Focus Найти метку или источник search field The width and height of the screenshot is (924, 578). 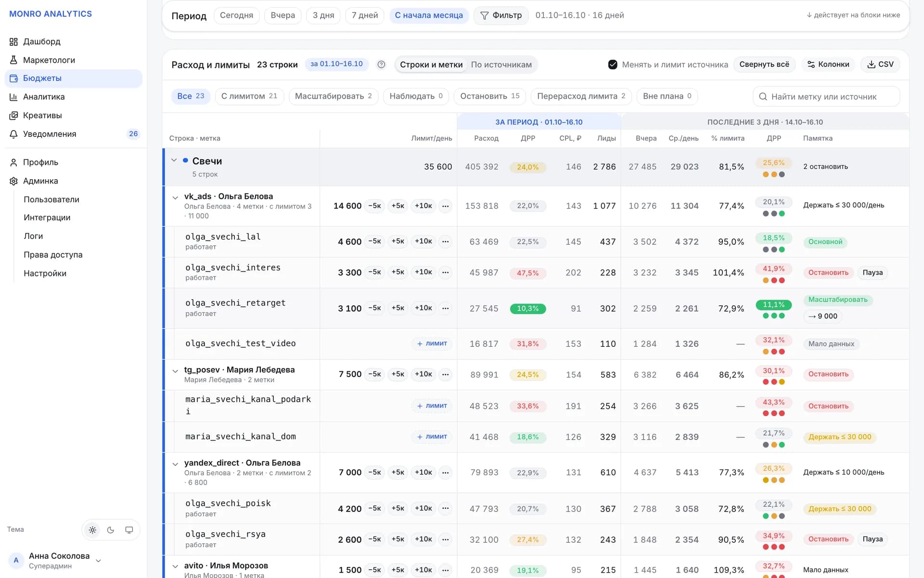826,97
